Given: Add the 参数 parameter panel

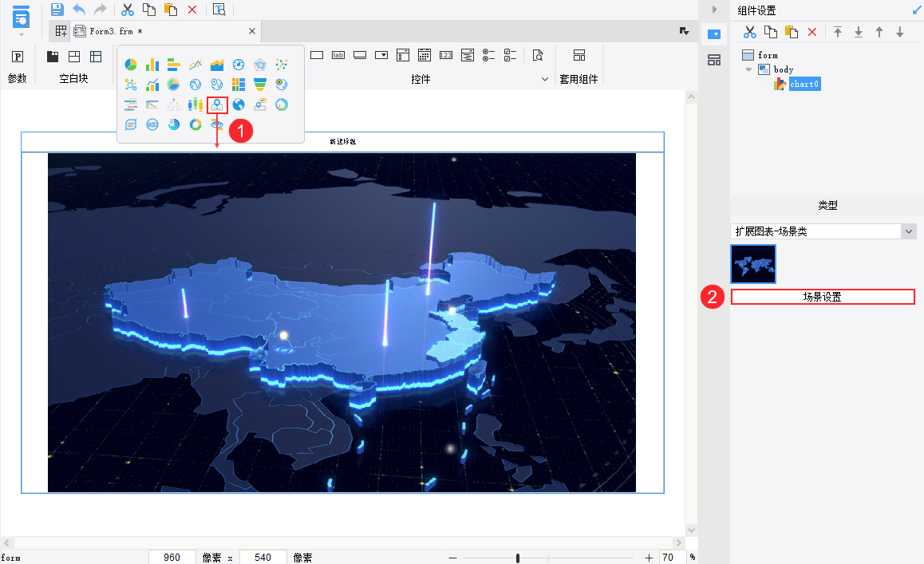Looking at the screenshot, I should (17, 66).
